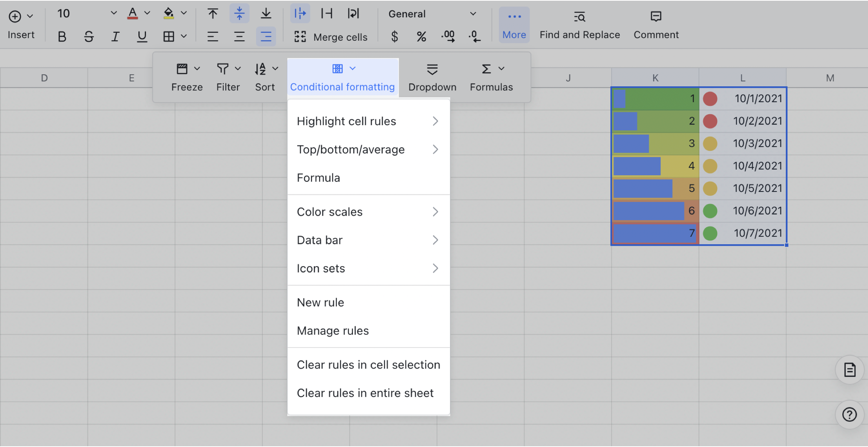Choose Clear rules in entire sheet
This screenshot has width=868, height=447.
coord(365,393)
